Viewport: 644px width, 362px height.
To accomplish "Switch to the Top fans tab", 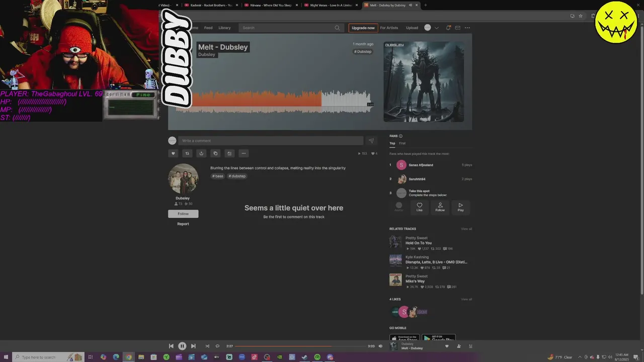I will [x=392, y=143].
